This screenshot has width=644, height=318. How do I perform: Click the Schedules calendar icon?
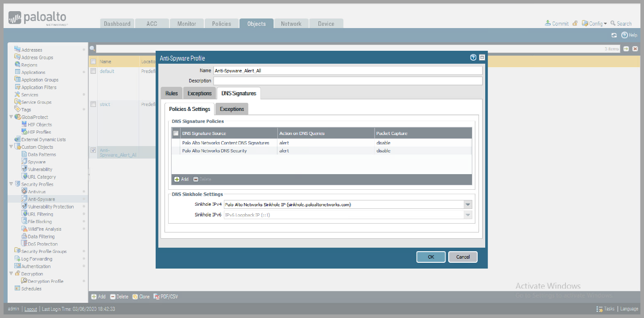[x=17, y=289]
